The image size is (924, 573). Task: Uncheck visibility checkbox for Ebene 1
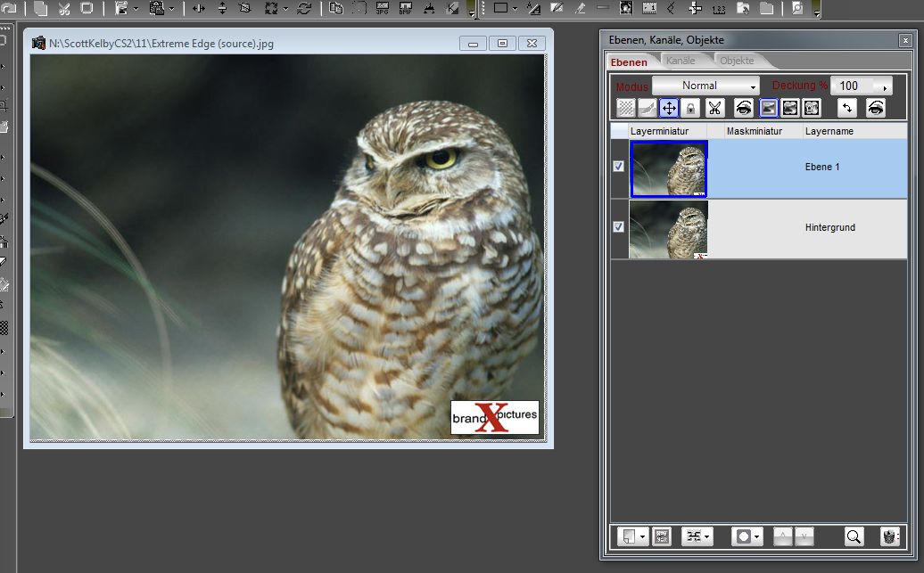click(619, 167)
